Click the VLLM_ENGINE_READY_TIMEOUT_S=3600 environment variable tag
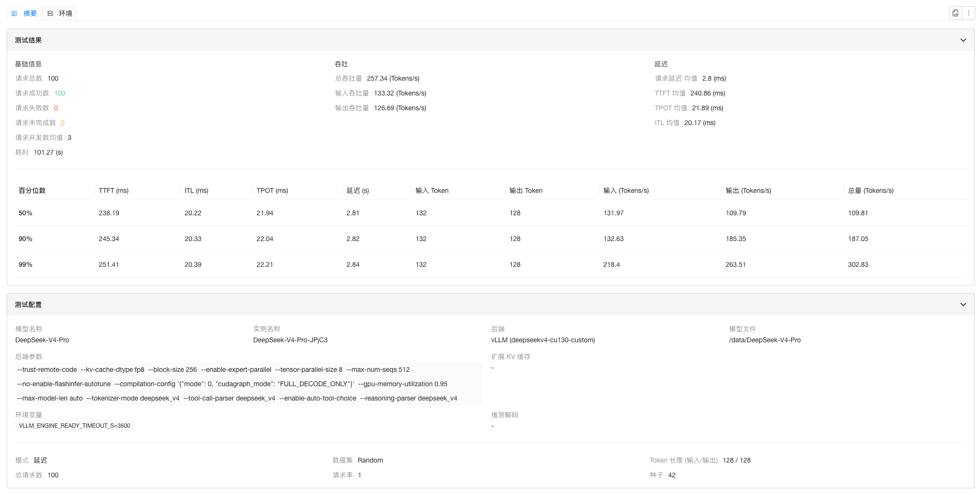 [74, 426]
